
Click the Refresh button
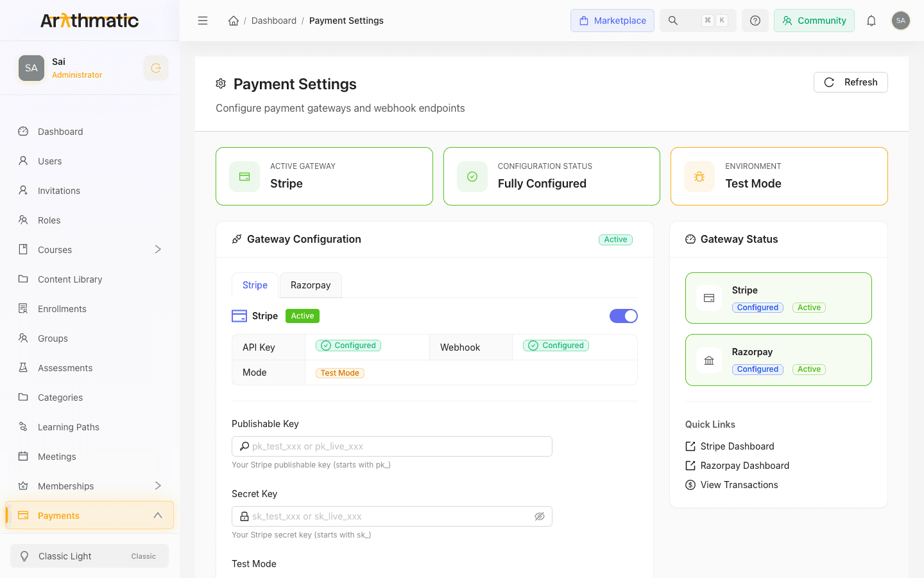click(x=851, y=82)
